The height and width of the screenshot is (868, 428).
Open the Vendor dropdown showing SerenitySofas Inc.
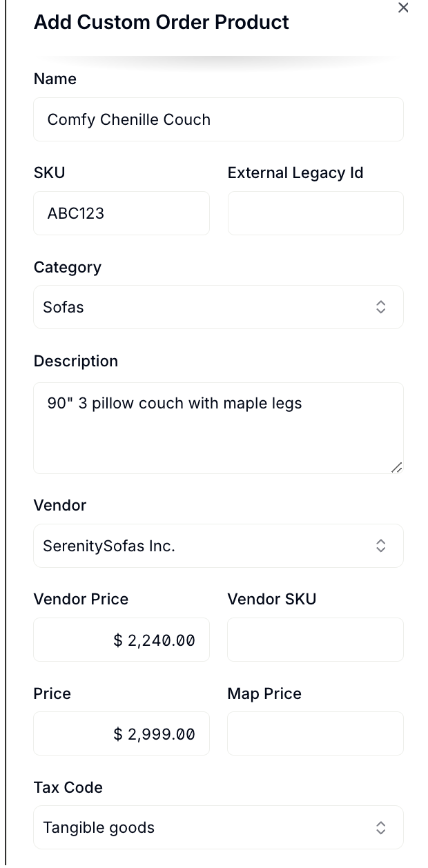click(218, 546)
